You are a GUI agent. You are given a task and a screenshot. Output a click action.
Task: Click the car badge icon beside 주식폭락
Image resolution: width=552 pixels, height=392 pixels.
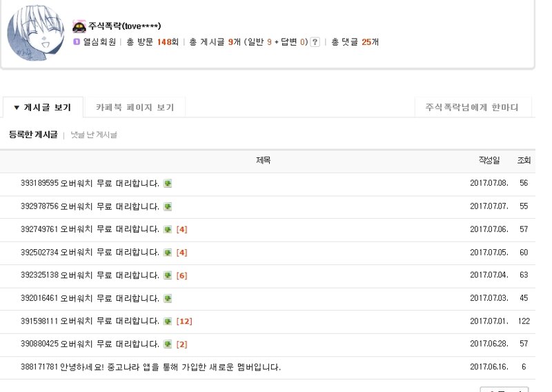pyautogui.click(x=79, y=26)
